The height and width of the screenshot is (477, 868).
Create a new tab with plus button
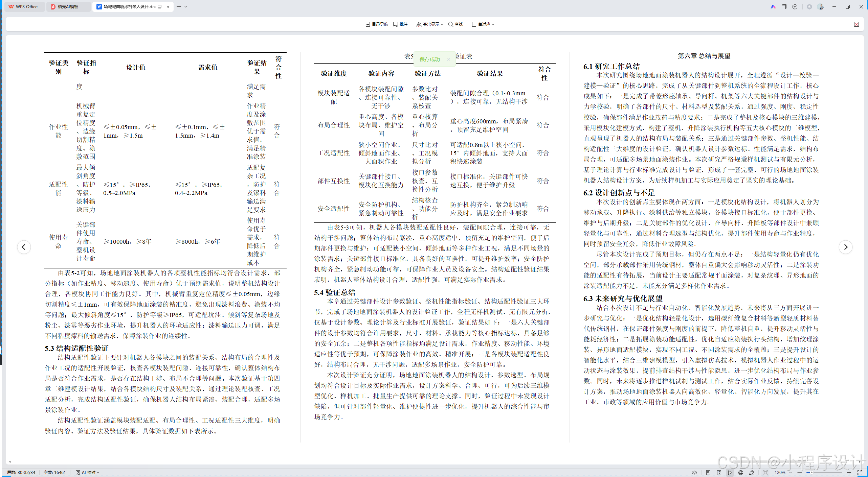point(179,7)
